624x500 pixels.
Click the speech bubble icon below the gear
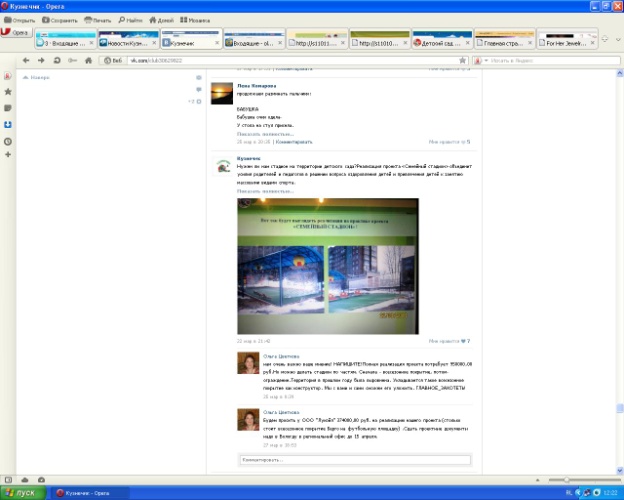coord(199,89)
